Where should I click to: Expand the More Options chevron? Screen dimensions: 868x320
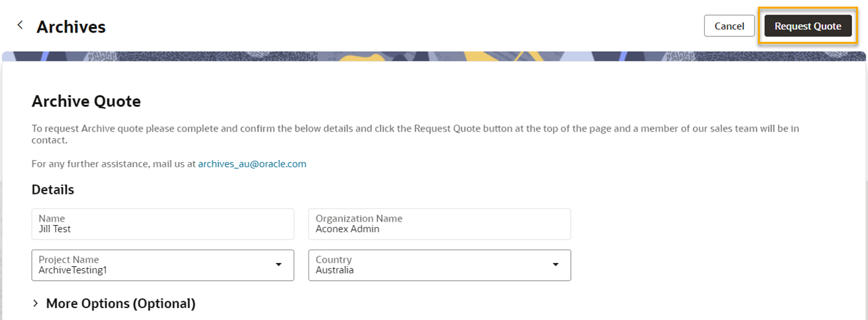pyautogui.click(x=35, y=303)
